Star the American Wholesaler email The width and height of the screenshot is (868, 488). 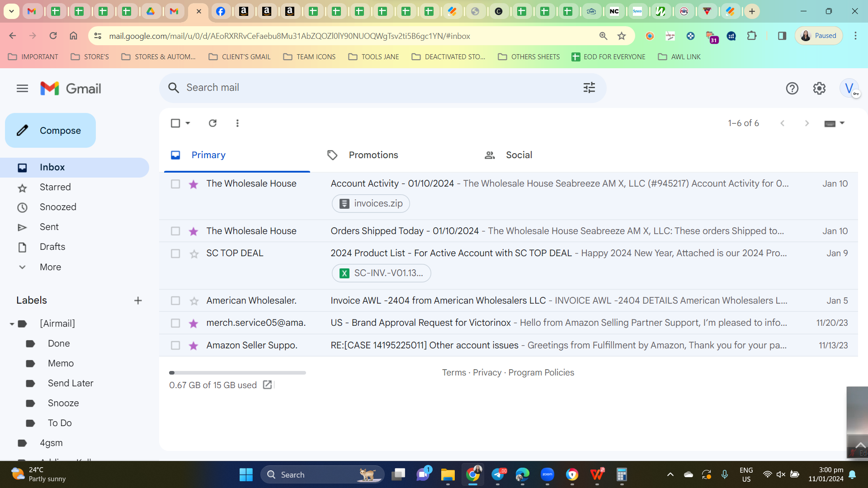(194, 301)
